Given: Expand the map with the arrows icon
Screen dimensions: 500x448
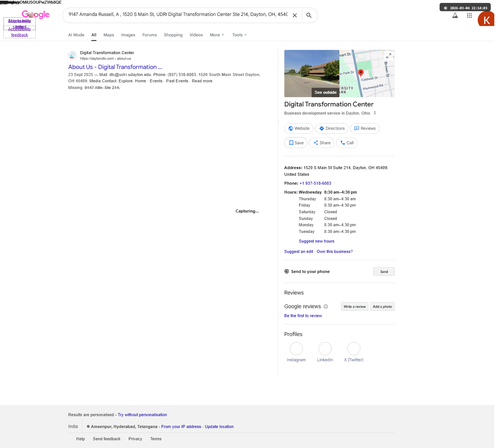Looking at the screenshot, I should pos(389,55).
